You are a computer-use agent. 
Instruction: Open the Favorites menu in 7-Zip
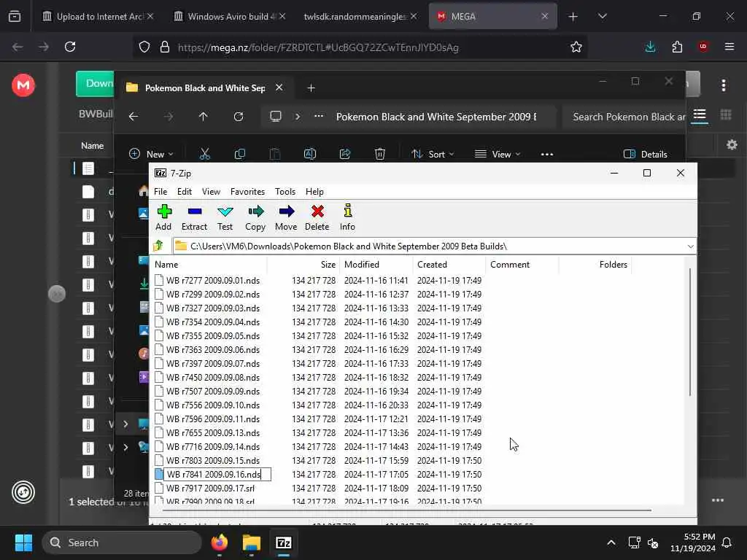(x=247, y=192)
